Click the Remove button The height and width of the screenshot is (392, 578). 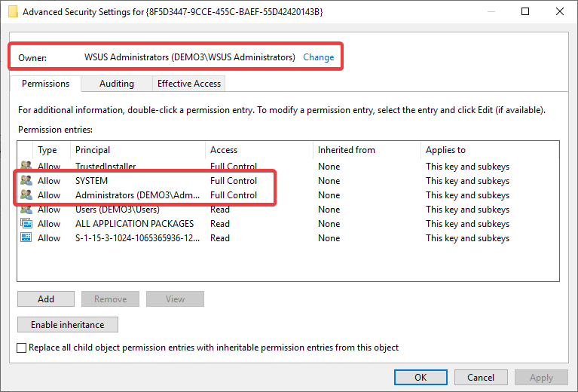click(110, 299)
